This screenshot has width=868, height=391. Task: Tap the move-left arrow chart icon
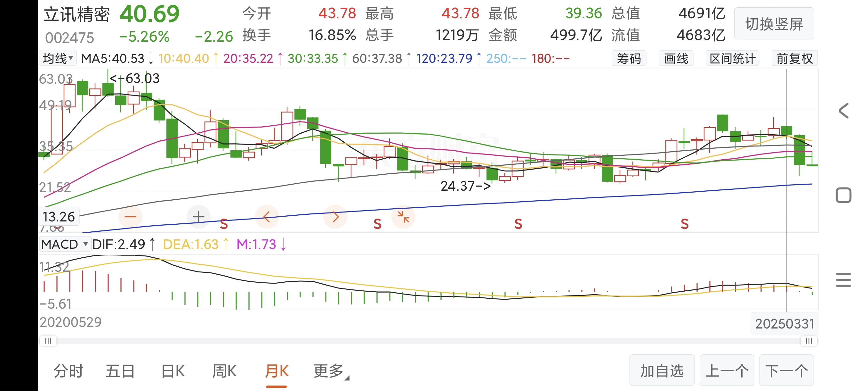267,217
